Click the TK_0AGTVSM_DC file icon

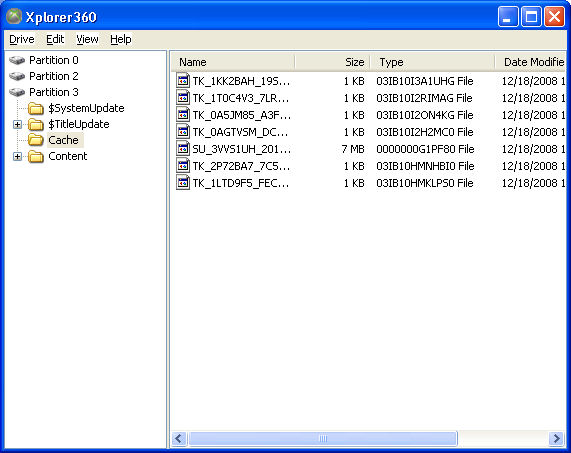[183, 132]
